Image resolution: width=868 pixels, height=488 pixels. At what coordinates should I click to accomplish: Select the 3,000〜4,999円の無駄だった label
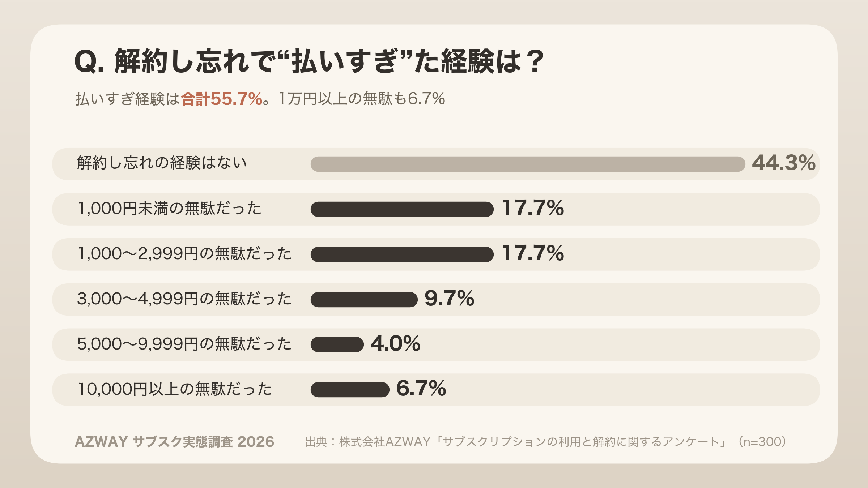184,299
